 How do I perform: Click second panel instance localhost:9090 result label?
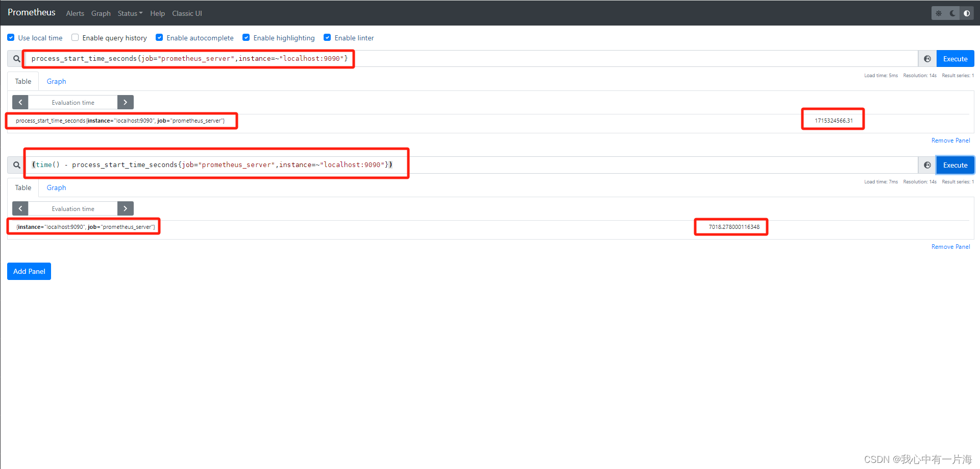(86, 227)
